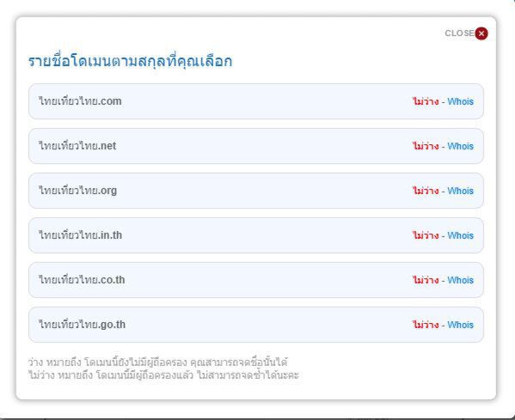Image resolution: width=515 pixels, height=420 pixels.
Task: Select the ไทยเที่ยวไทย.org domain name text
Action: (x=78, y=191)
